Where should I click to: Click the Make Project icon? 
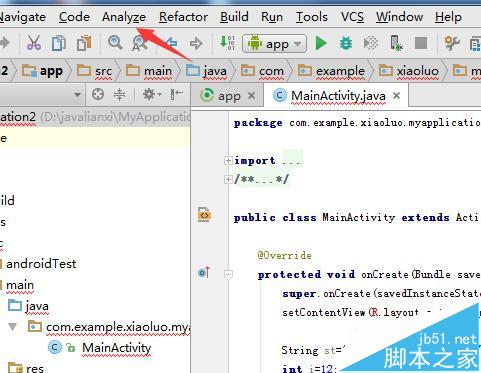pyautogui.click(x=227, y=43)
